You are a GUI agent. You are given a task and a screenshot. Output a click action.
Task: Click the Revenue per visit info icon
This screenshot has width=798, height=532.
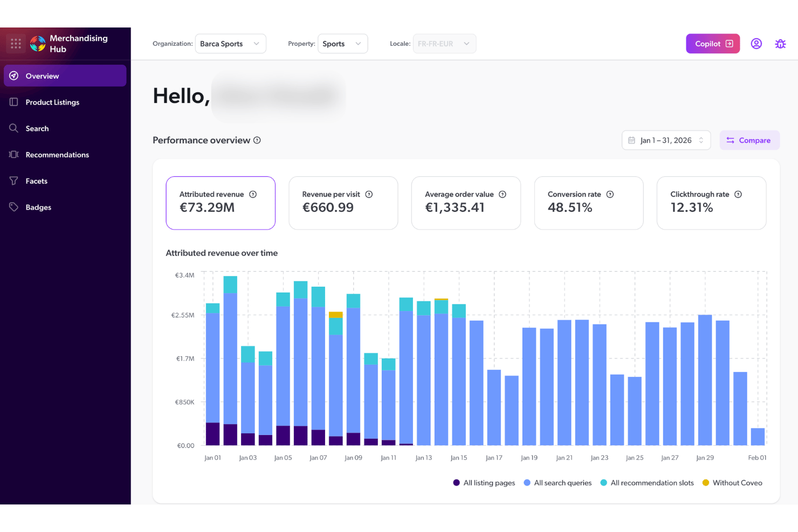[x=369, y=195]
